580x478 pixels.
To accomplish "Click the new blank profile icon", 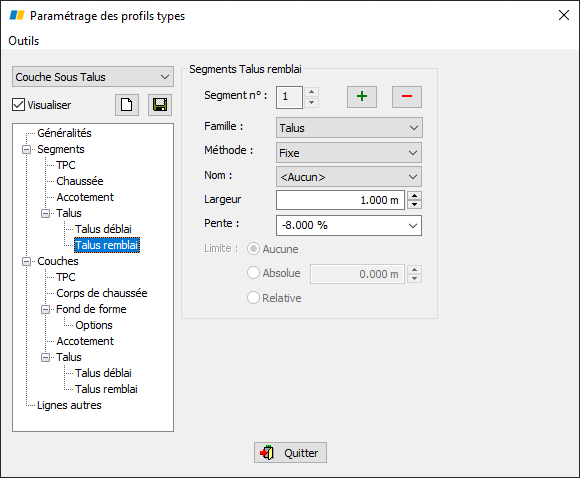I will 127,105.
